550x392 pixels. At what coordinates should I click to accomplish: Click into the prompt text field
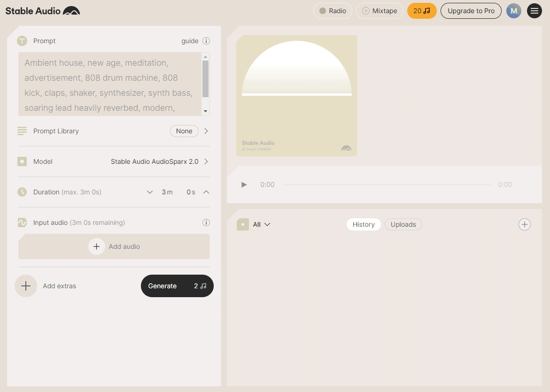point(110,84)
